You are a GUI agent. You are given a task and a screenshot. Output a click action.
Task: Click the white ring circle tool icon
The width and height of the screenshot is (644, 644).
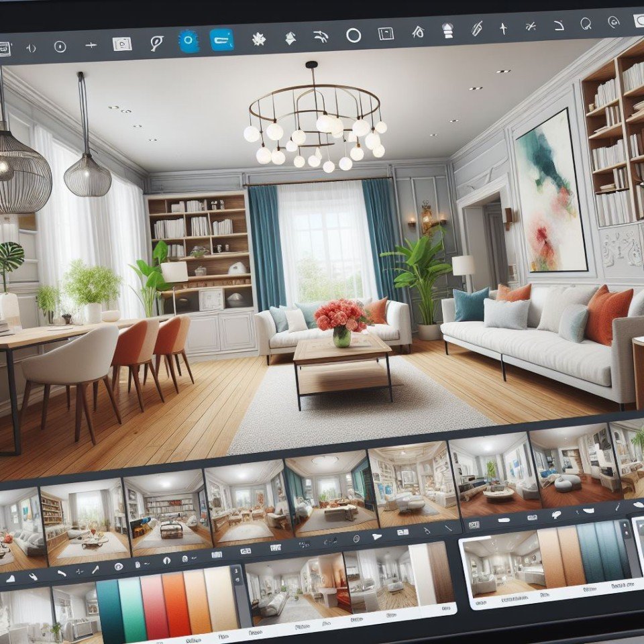tap(354, 35)
